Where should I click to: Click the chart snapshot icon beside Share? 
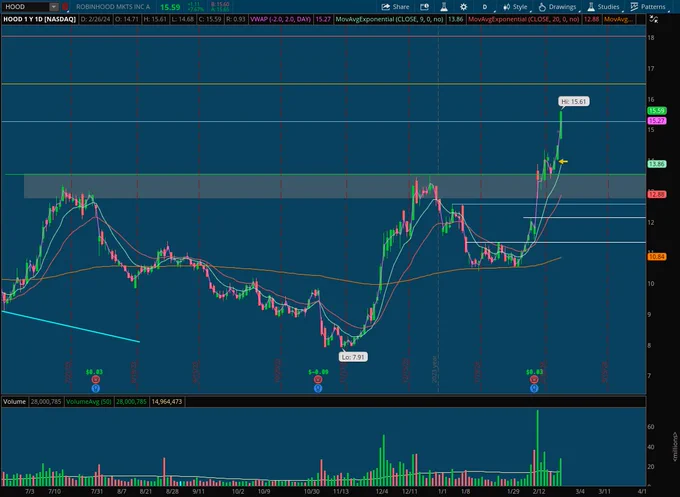point(424,7)
